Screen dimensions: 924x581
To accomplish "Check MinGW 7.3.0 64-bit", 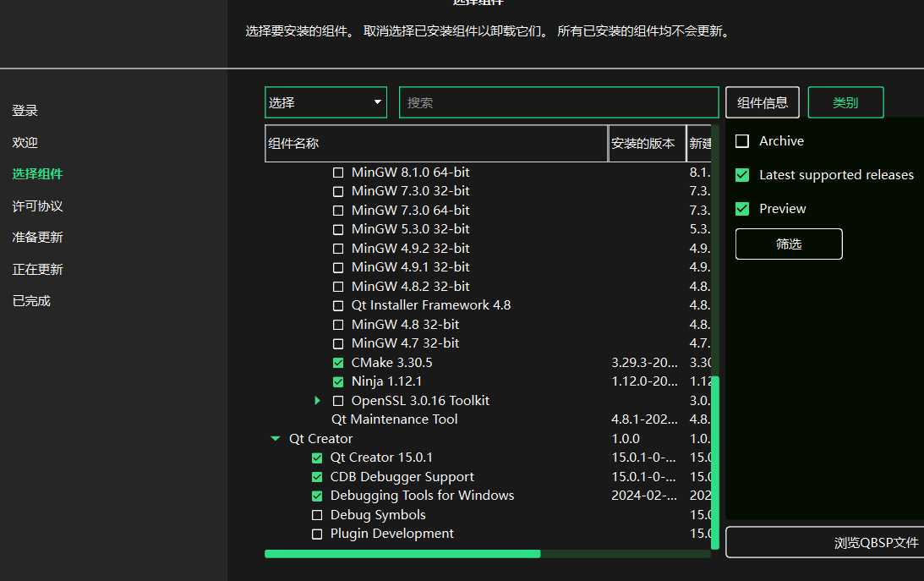I will tap(338, 211).
